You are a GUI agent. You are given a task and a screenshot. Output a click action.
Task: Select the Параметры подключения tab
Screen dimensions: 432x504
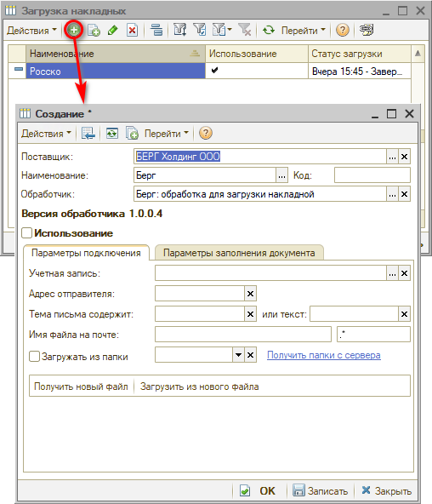86,253
